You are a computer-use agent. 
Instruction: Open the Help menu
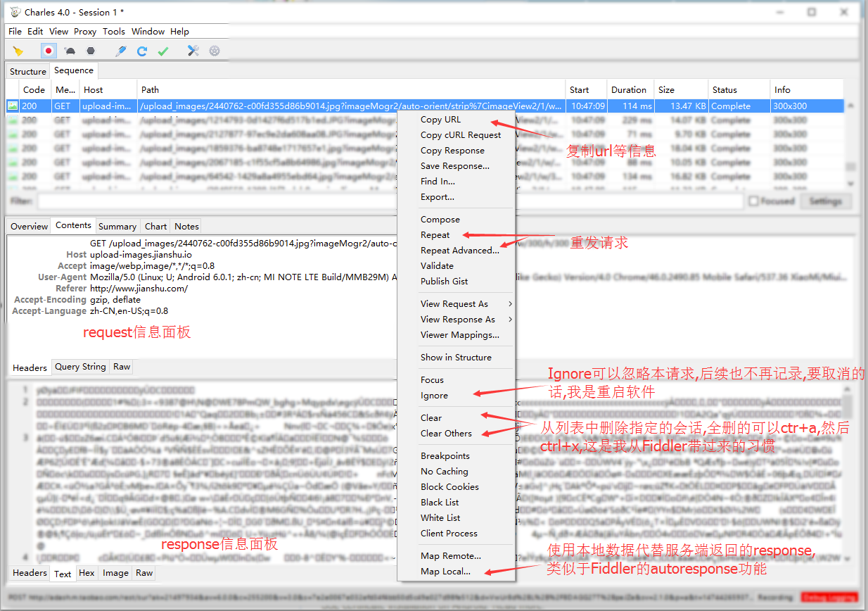click(179, 31)
